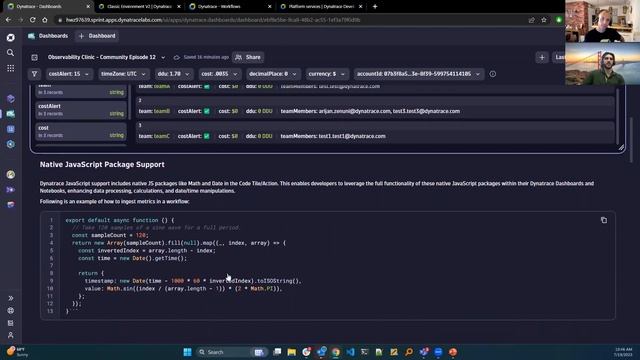
Task: Open the cost: .0035 dropdown
Action: click(x=219, y=74)
